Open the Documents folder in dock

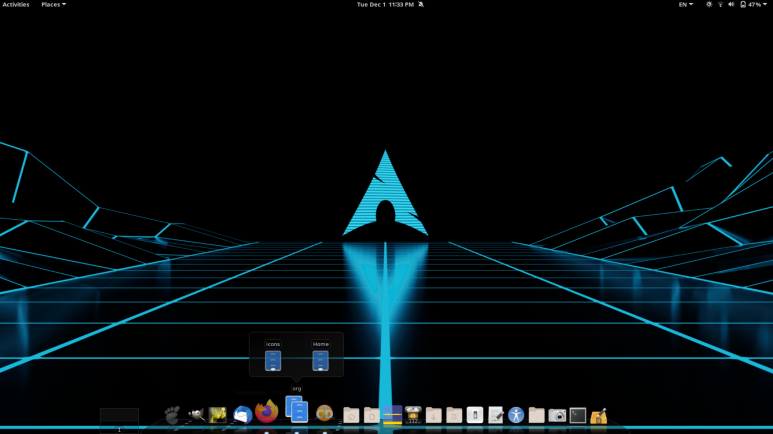coord(372,415)
